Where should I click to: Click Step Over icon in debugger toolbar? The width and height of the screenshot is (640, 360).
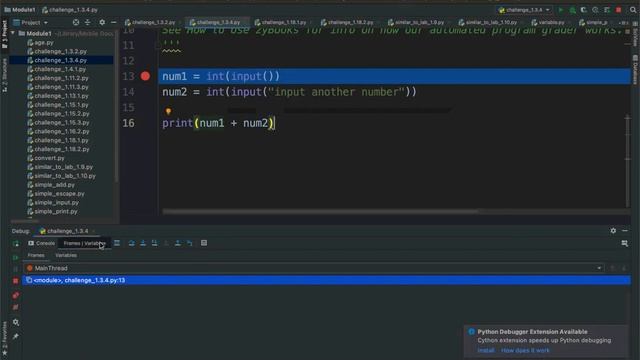[x=131, y=243]
